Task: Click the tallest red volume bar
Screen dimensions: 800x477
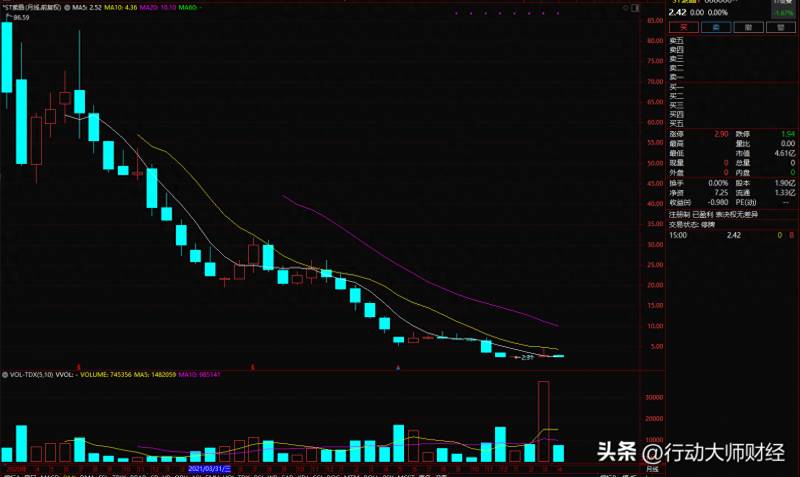Action: click(x=544, y=421)
